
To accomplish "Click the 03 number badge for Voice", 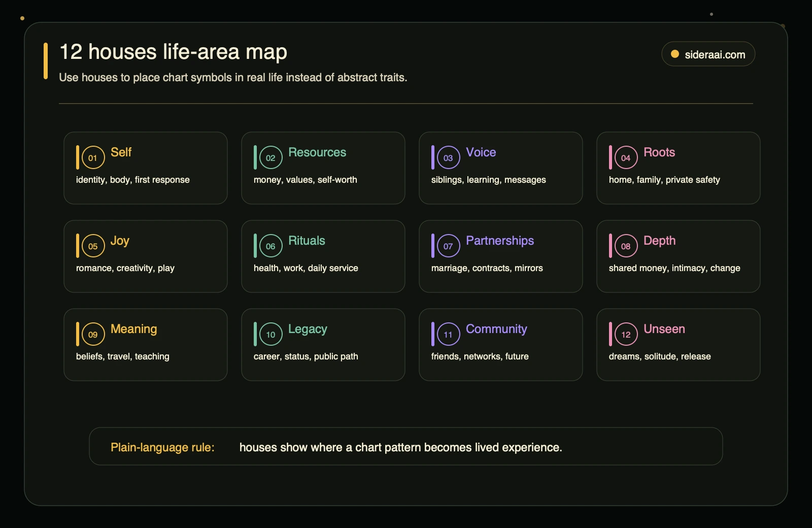I will click(448, 157).
